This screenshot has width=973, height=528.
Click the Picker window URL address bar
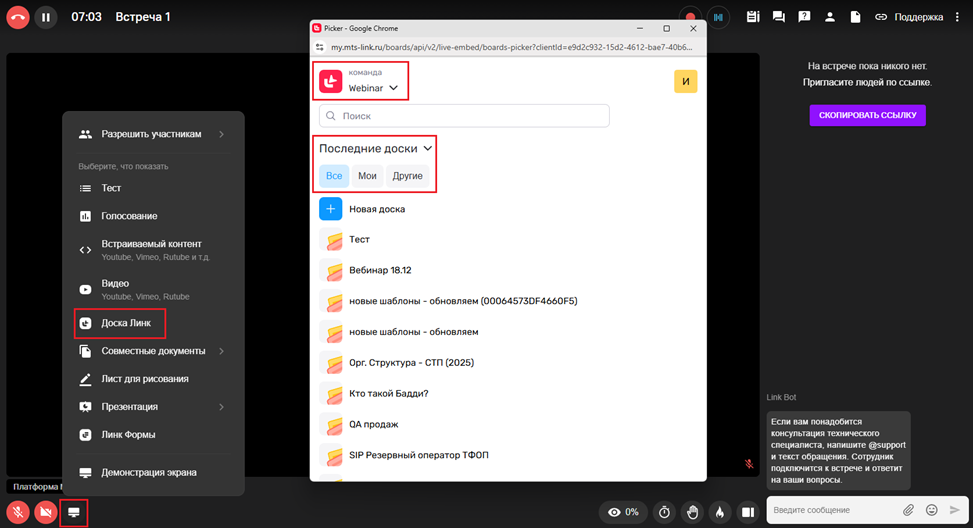point(511,47)
